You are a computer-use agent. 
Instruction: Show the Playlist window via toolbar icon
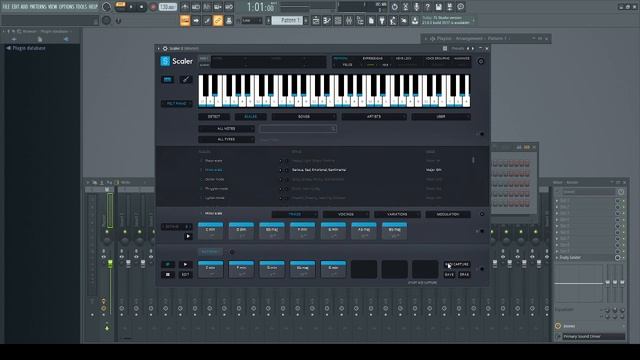[x=316, y=20]
